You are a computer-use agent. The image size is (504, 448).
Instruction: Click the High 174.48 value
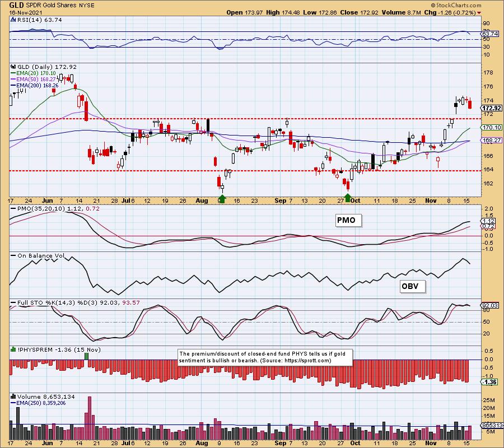[283, 12]
